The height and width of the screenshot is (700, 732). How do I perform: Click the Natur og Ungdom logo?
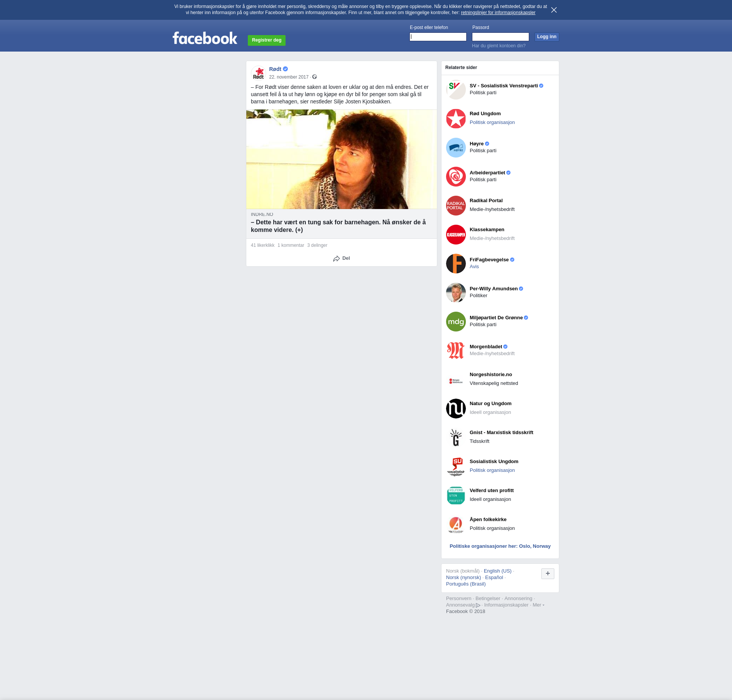[x=456, y=409]
